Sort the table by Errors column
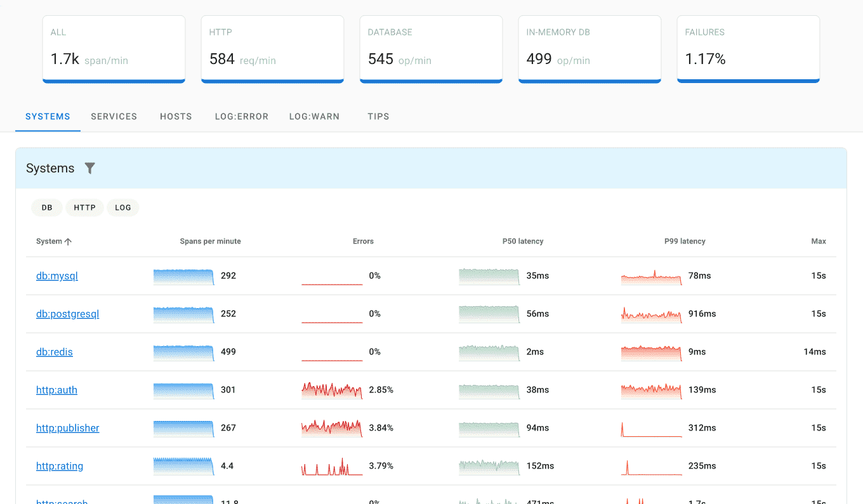863x504 pixels. click(x=363, y=241)
